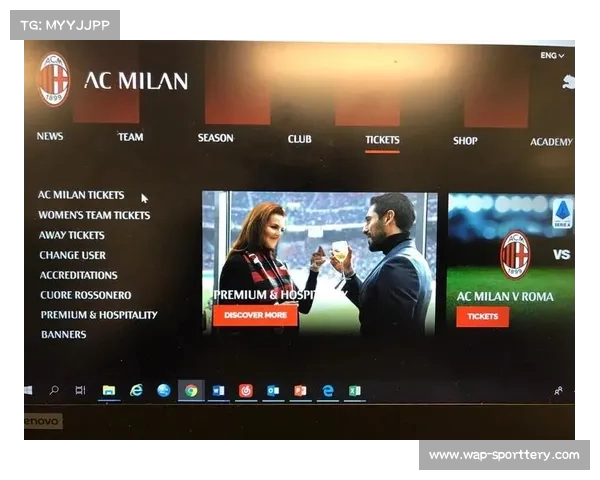This screenshot has height=480, width=600.
Task: Select the TICKETS menu item
Action: click(x=382, y=140)
